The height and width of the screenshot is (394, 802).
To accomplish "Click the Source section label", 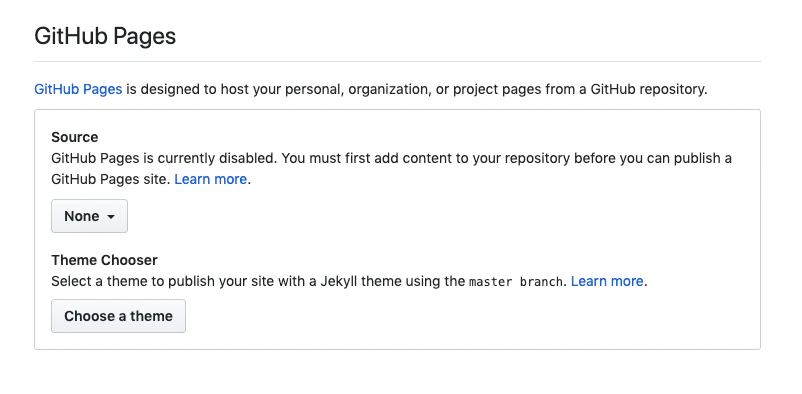I will click(75, 137).
